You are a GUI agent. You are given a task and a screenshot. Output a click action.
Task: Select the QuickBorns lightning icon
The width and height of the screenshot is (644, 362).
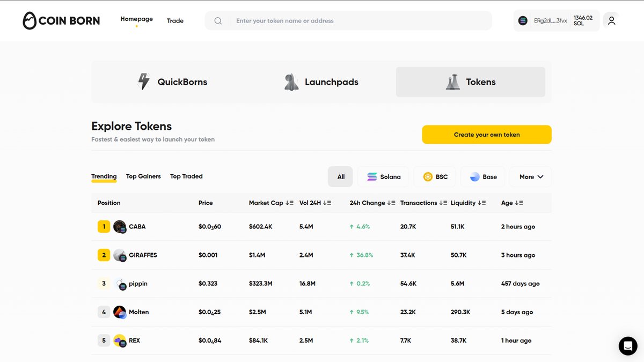click(x=143, y=82)
